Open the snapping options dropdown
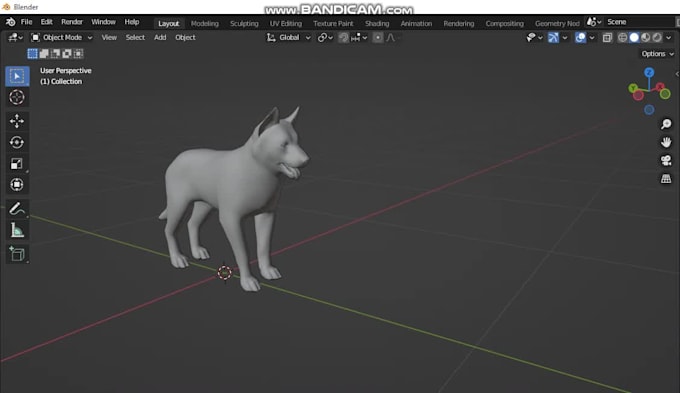The height and width of the screenshot is (393, 680). 359,38
